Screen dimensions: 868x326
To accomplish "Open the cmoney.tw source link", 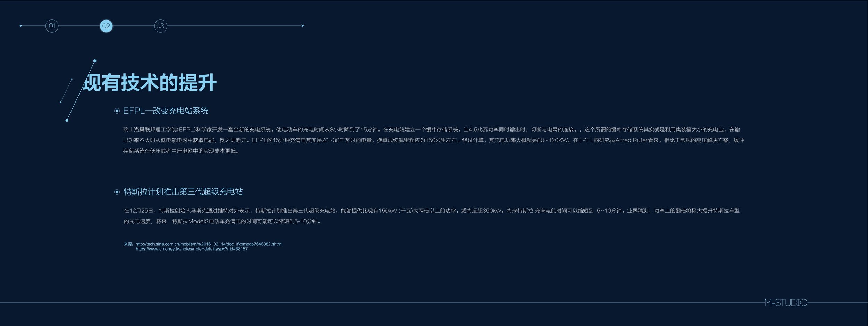I will click(x=191, y=249).
